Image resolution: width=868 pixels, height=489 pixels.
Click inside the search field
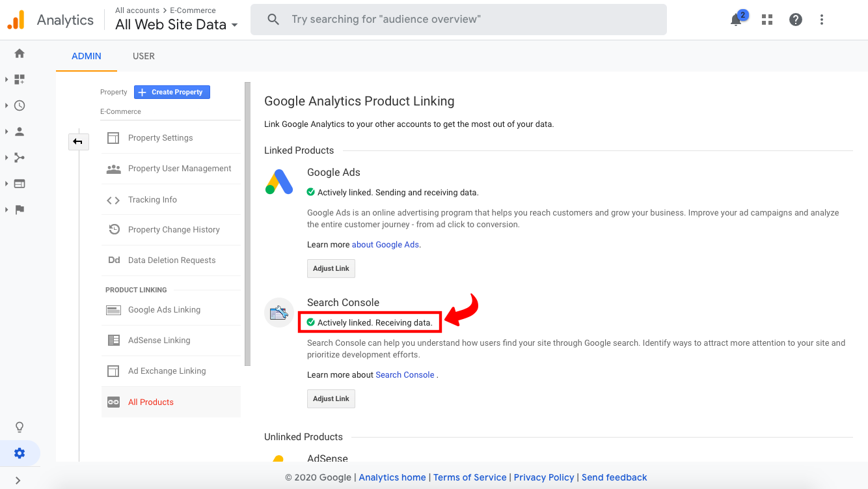pos(455,19)
